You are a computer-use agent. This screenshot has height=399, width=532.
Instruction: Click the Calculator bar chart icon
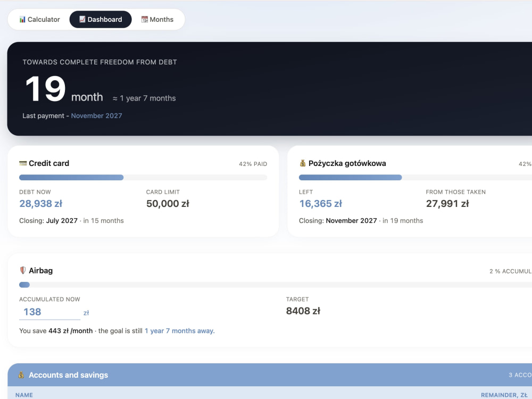(x=22, y=19)
